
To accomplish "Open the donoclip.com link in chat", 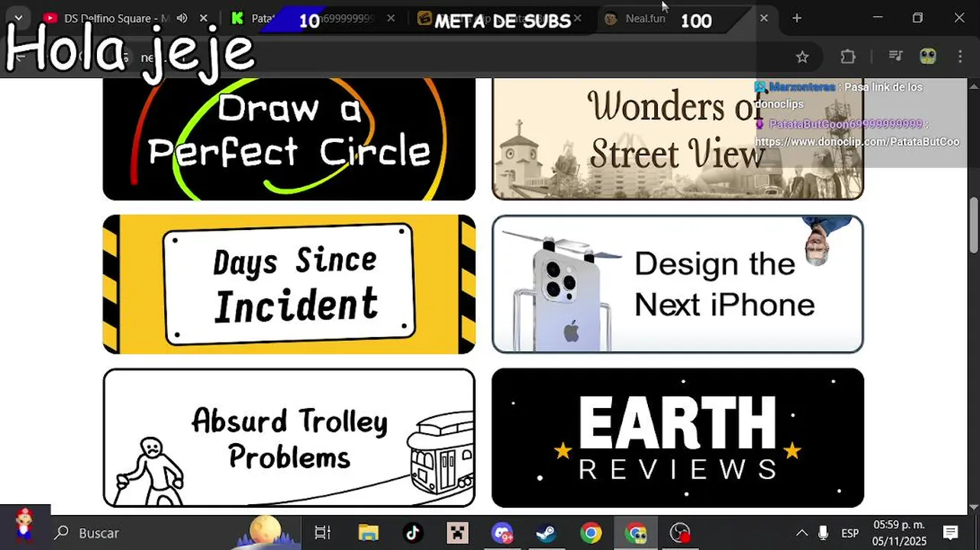I will click(x=857, y=141).
